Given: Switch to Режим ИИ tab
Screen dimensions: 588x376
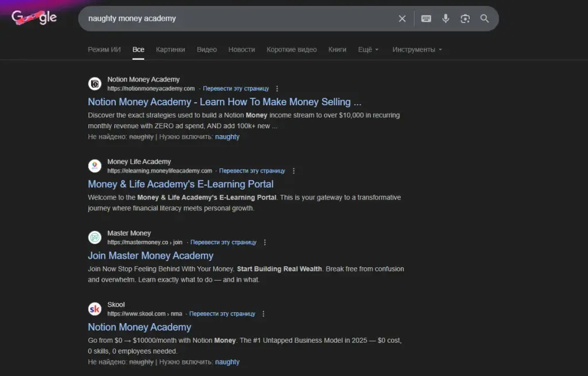Looking at the screenshot, I should (105, 49).
